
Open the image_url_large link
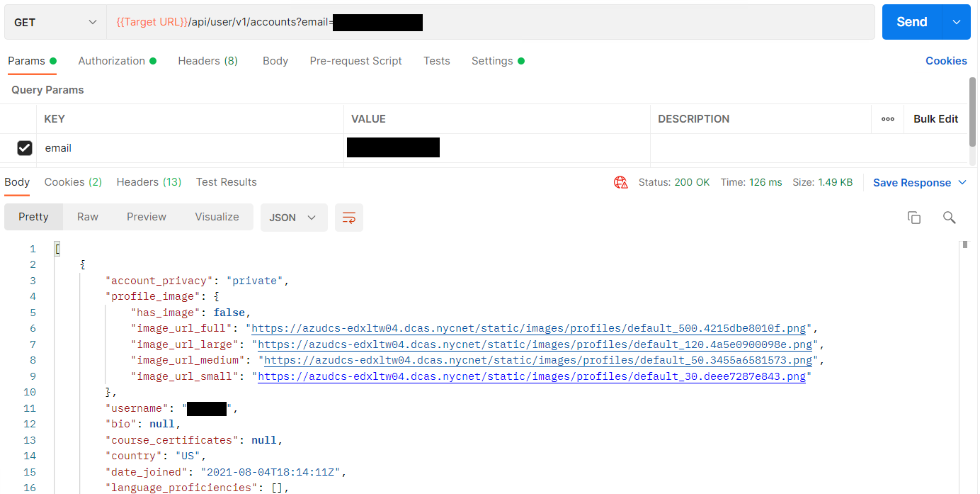535,344
